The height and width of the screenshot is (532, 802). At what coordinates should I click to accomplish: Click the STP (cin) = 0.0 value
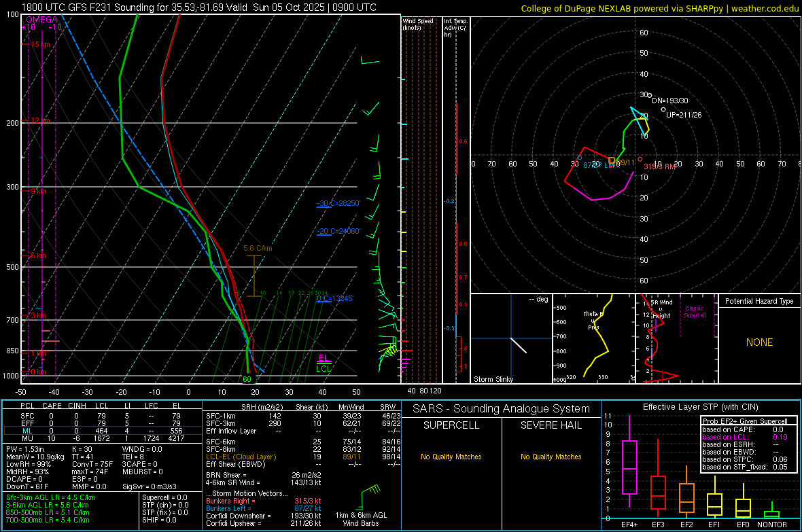165,505
